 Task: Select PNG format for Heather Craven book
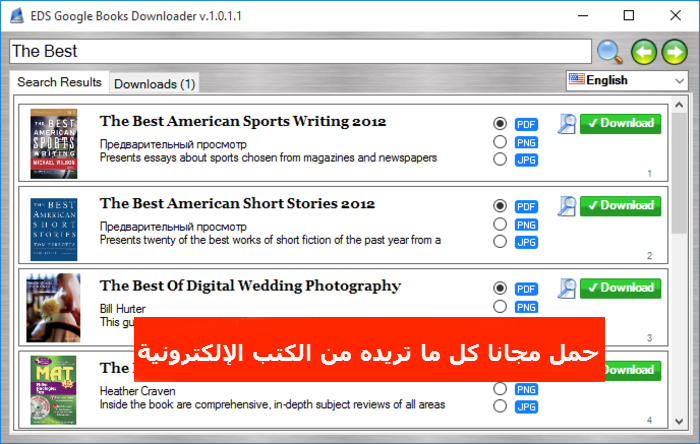(x=500, y=389)
